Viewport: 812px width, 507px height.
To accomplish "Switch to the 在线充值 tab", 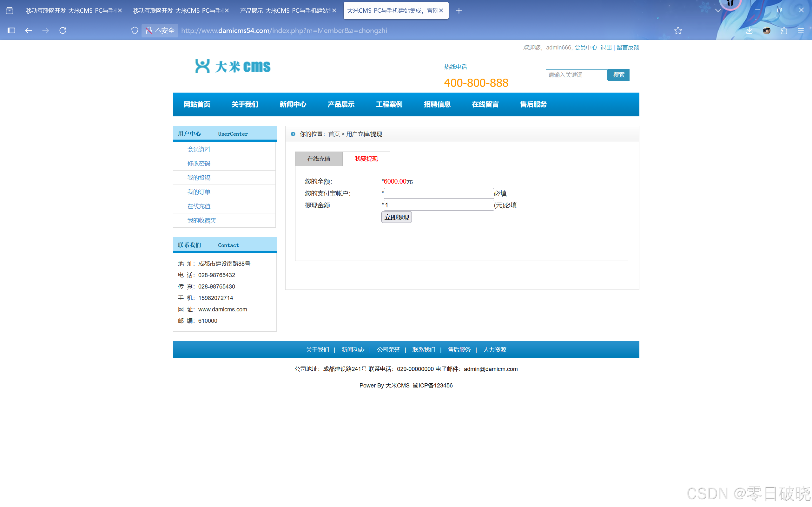I will click(x=319, y=159).
